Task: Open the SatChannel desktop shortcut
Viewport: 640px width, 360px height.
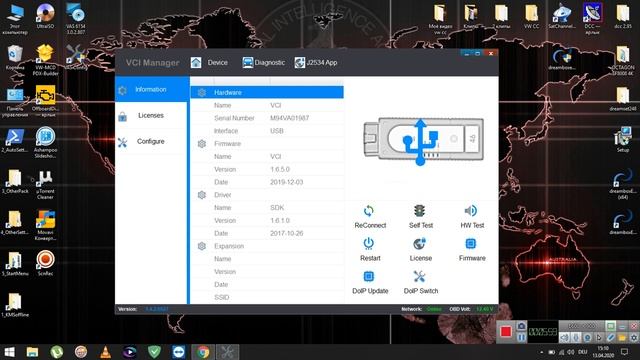Action: click(562, 16)
